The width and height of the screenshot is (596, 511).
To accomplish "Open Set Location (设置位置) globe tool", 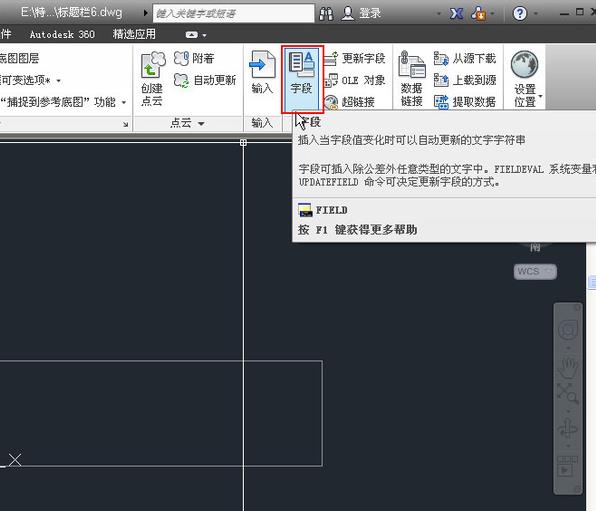I will (525, 65).
